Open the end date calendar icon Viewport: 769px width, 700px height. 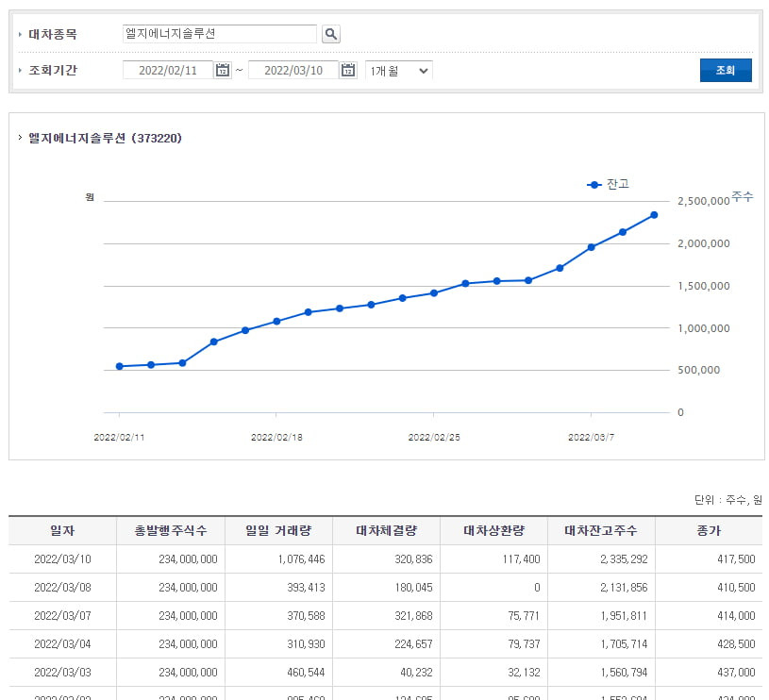click(x=348, y=70)
